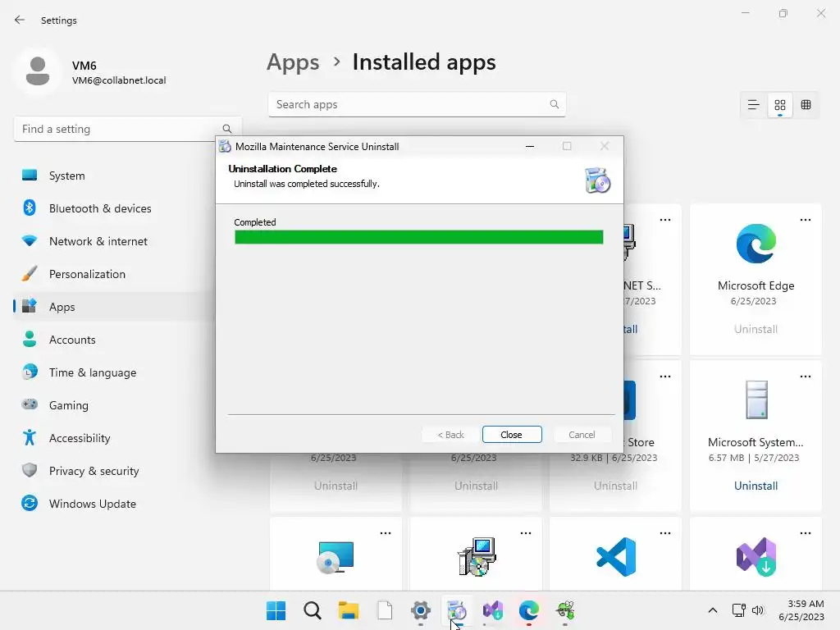
Task: Click the Personalization paintbrush icon
Action: point(30,274)
